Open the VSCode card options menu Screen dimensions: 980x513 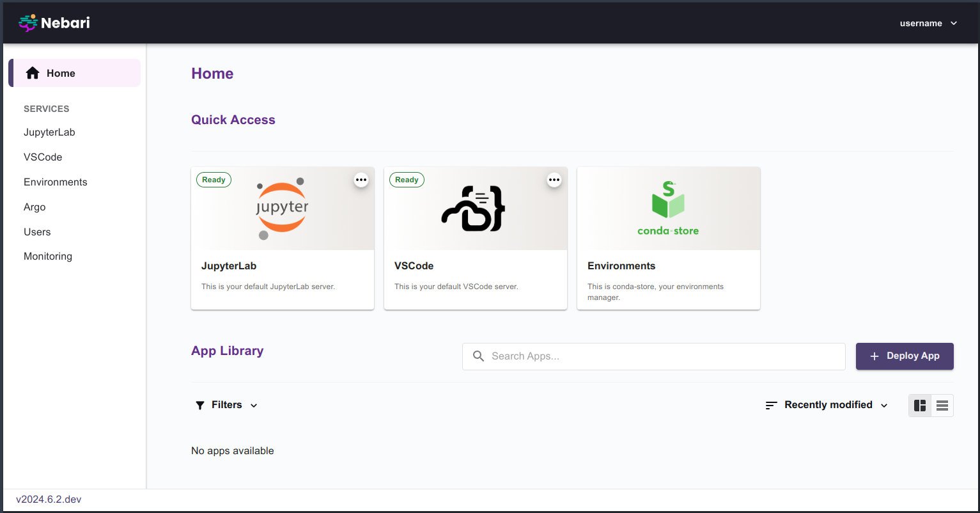pos(554,180)
